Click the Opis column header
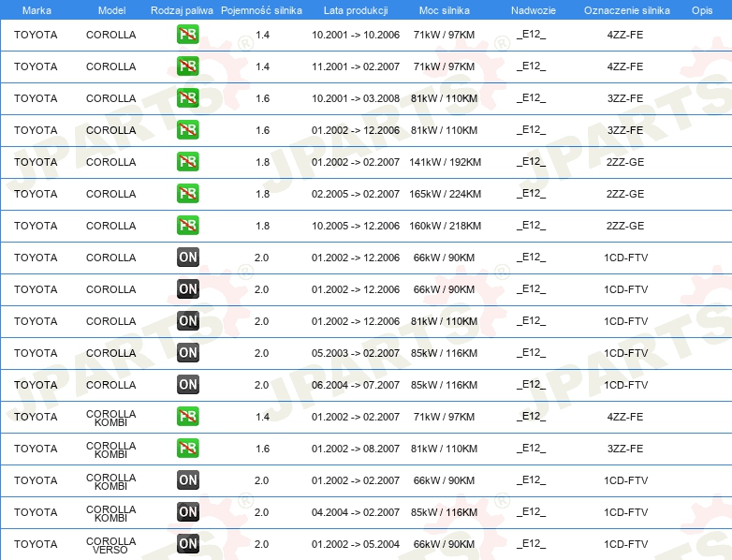The width and height of the screenshot is (732, 560). 702,10
